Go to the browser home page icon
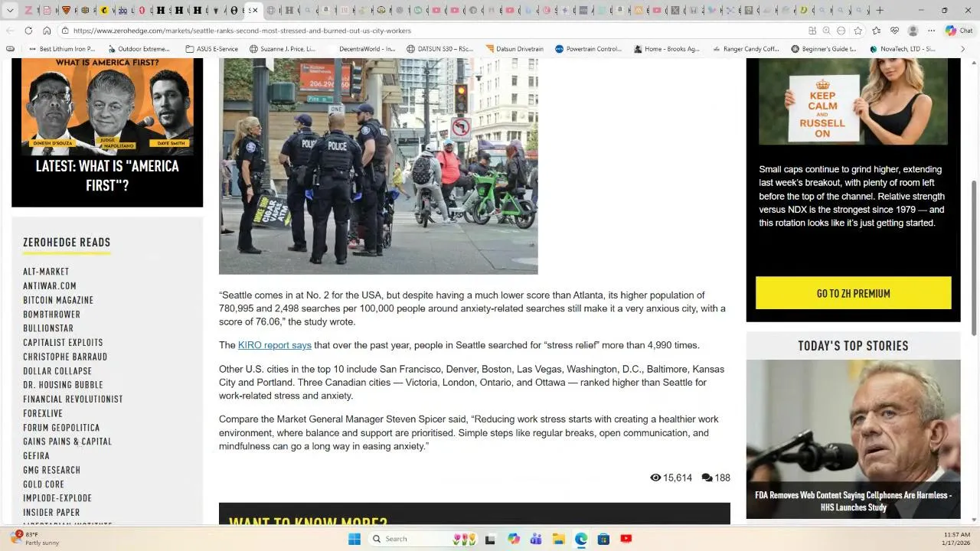The image size is (980, 551). pyautogui.click(x=47, y=31)
